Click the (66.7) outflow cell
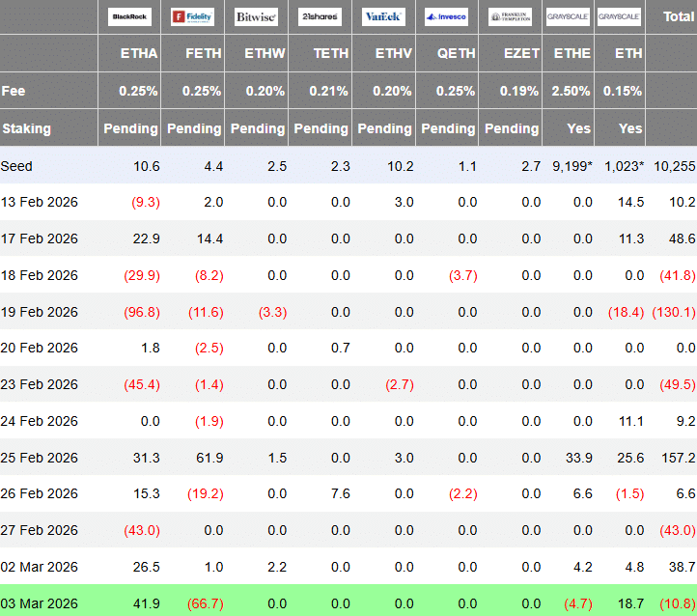 click(x=205, y=602)
